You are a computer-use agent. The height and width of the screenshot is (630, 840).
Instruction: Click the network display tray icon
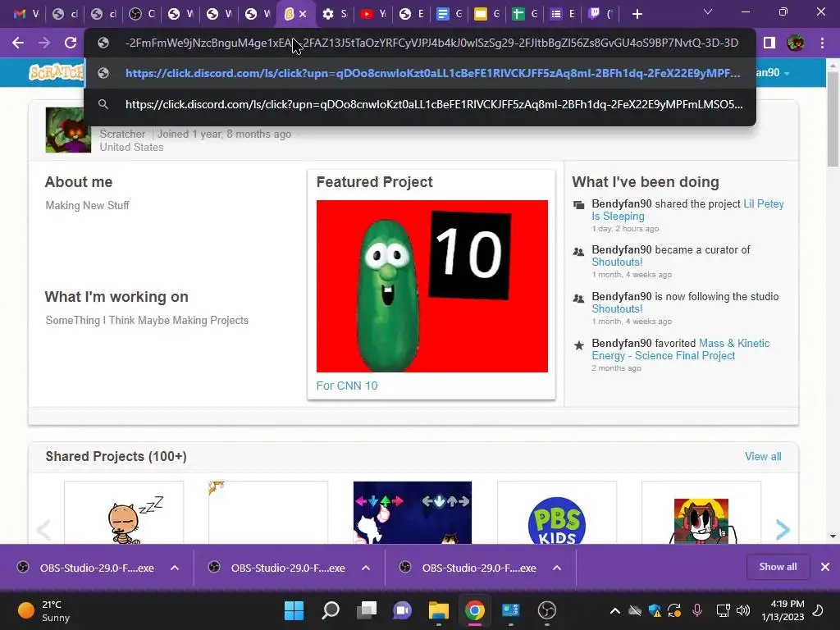[723, 610]
